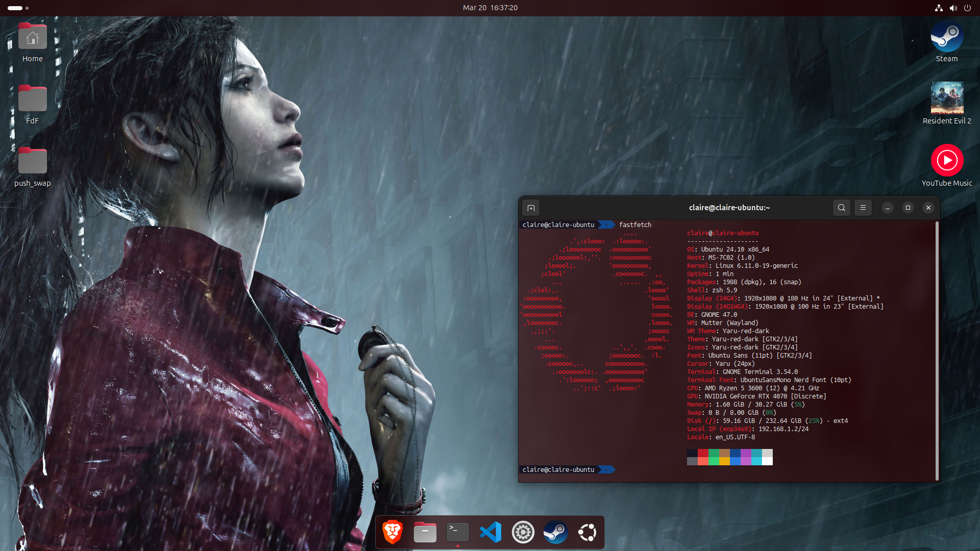This screenshot has height=551, width=980.
Task: Open Files manager from the dock
Action: pyautogui.click(x=425, y=532)
